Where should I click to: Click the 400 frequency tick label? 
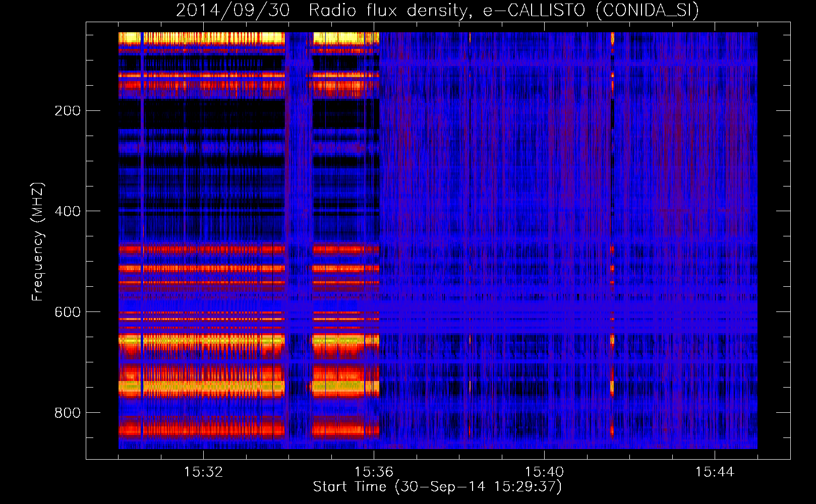click(68, 211)
